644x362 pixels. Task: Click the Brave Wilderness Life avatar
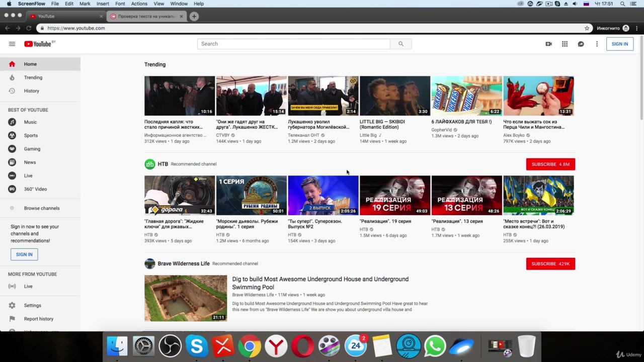(149, 263)
